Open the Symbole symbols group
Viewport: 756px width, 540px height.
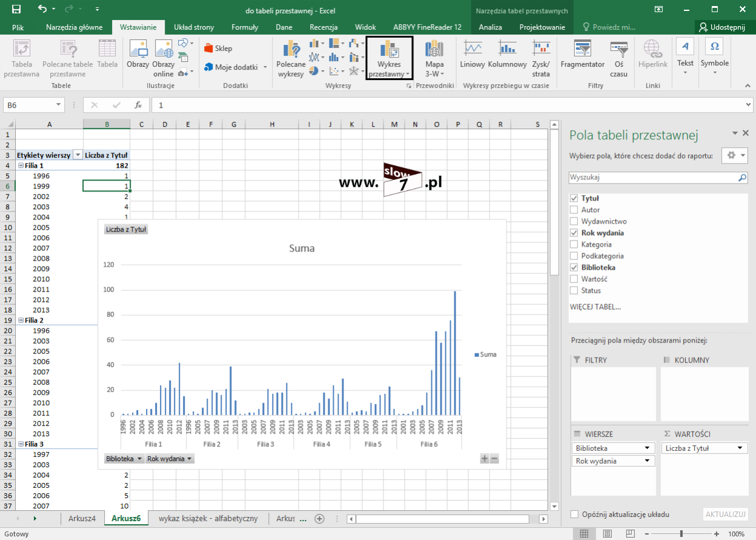coord(715,57)
